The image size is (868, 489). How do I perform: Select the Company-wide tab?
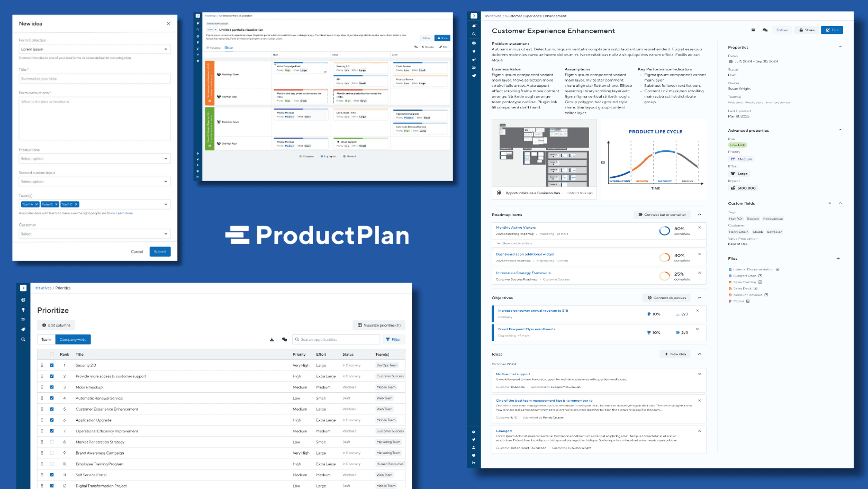click(x=73, y=340)
